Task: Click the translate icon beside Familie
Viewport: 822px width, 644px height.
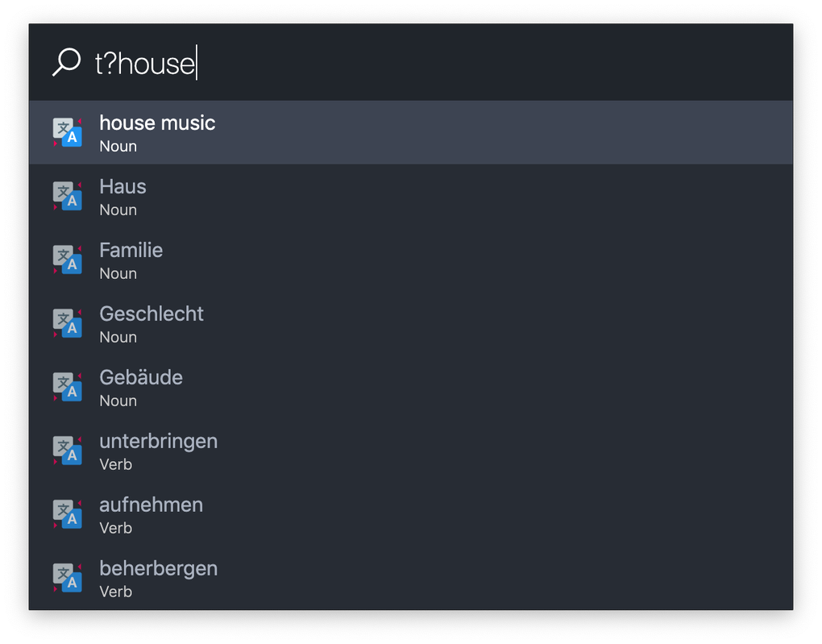Action: (x=67, y=260)
